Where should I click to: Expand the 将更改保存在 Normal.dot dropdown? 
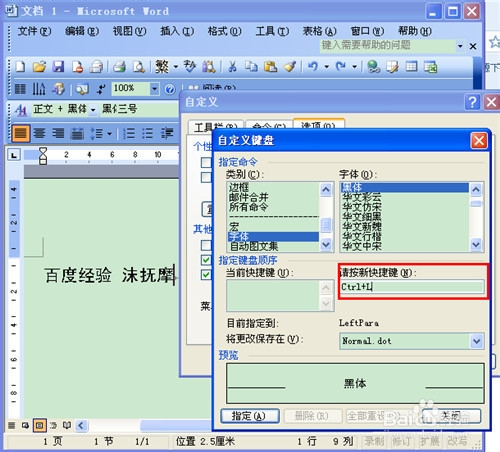477,341
